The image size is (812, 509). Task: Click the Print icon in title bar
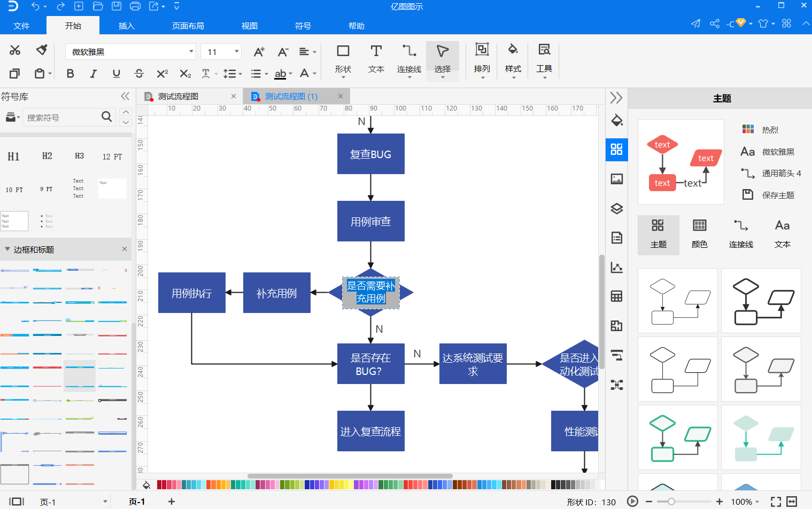coord(135,6)
